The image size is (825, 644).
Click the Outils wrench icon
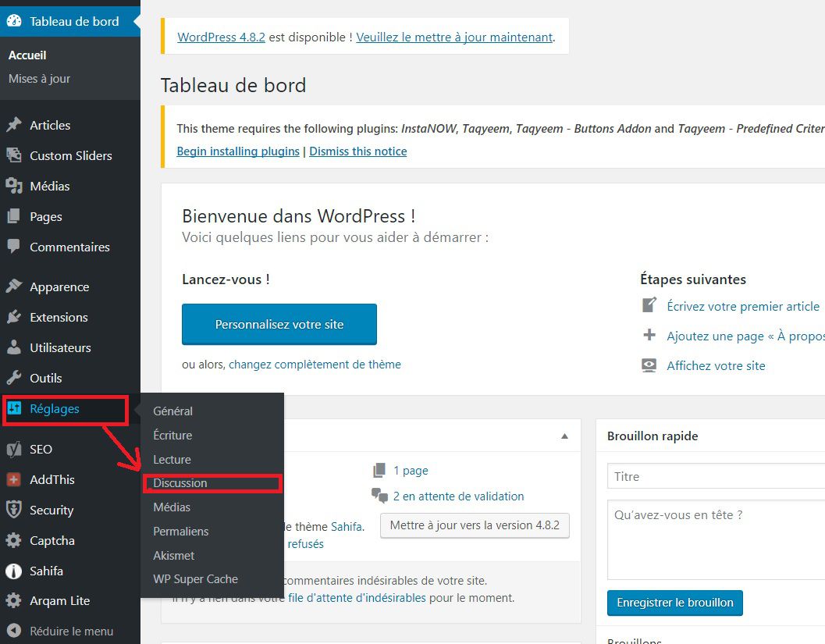[14, 378]
